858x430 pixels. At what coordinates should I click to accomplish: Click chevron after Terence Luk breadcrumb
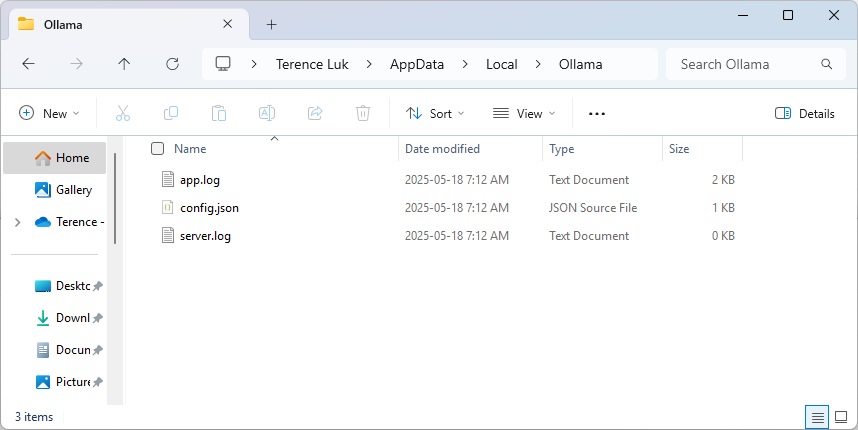(x=369, y=64)
